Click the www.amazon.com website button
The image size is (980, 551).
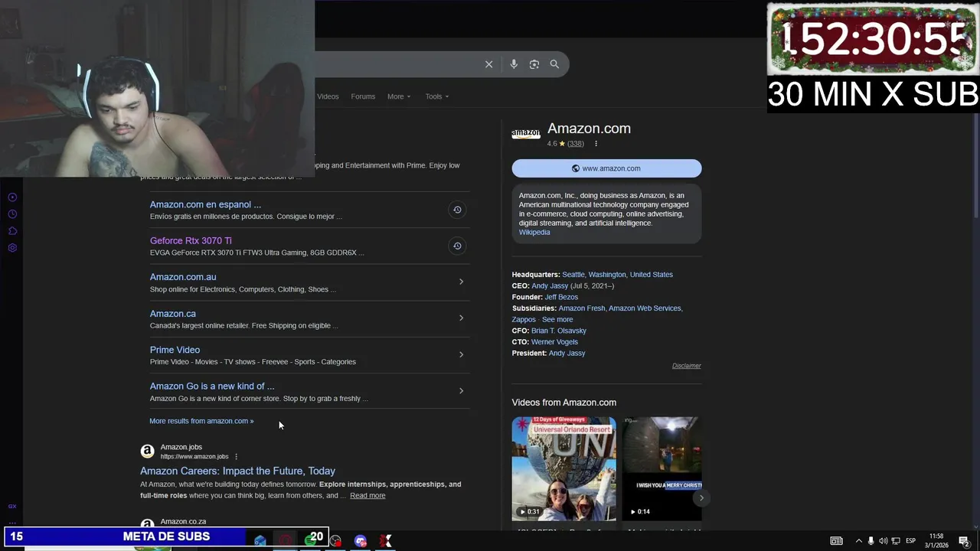click(606, 168)
